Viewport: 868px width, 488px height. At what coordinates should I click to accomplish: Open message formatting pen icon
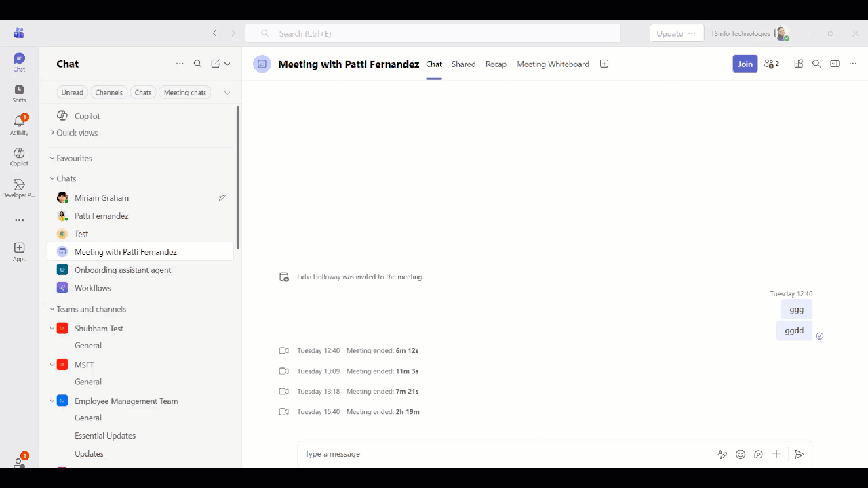722,454
